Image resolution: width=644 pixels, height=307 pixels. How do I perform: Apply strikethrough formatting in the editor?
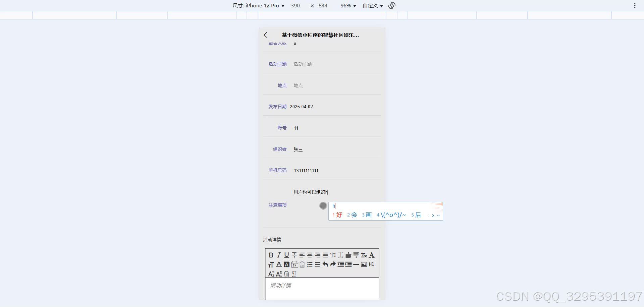pyautogui.click(x=294, y=255)
